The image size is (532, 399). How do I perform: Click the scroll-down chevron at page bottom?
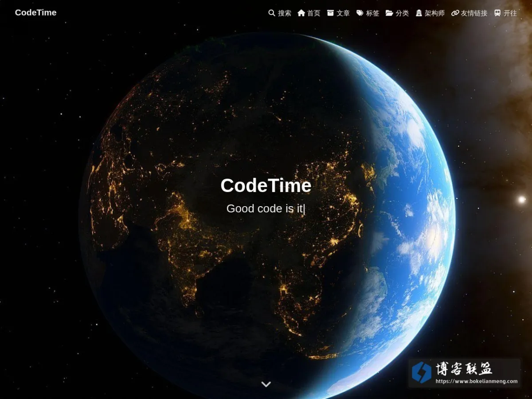pyautogui.click(x=266, y=384)
